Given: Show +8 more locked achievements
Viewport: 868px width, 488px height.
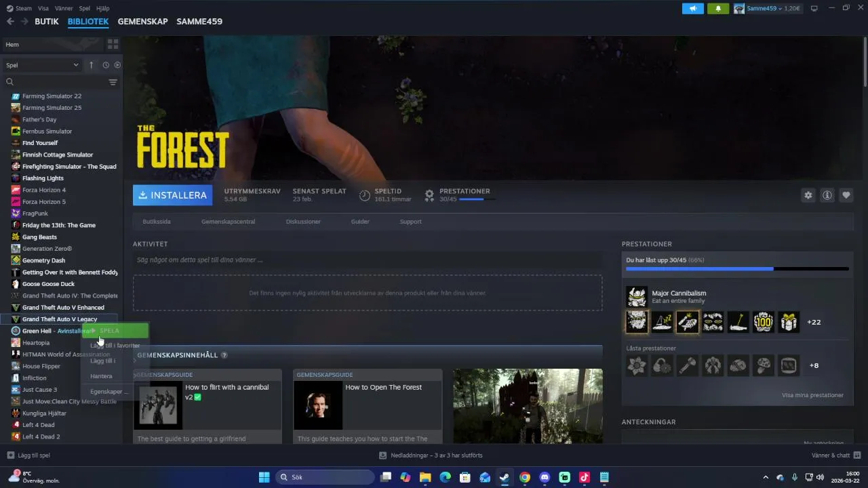Looking at the screenshot, I should (x=814, y=365).
